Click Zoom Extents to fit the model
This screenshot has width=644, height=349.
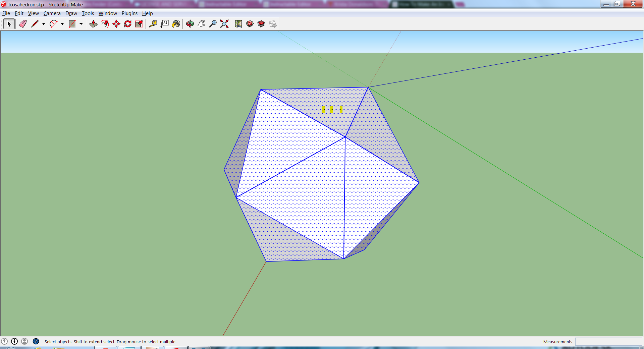(x=224, y=24)
